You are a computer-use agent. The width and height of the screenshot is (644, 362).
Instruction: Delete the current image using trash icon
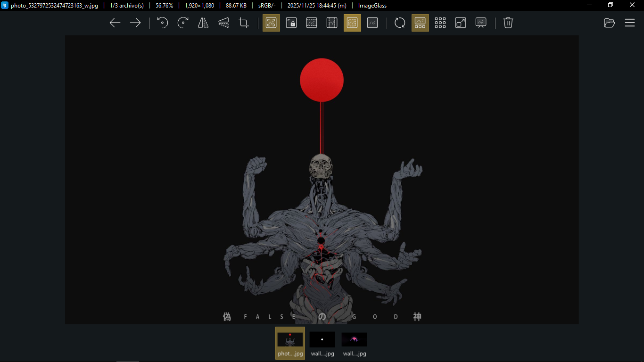point(508,23)
